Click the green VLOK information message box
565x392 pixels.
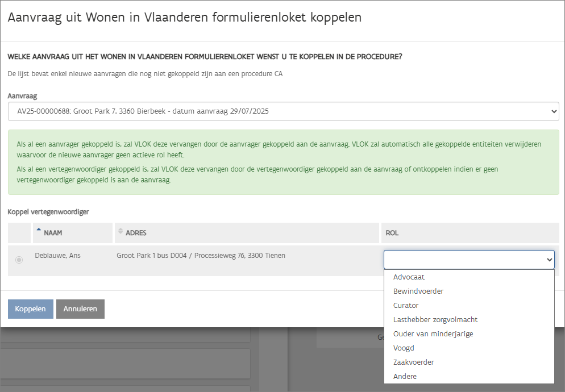(283, 162)
